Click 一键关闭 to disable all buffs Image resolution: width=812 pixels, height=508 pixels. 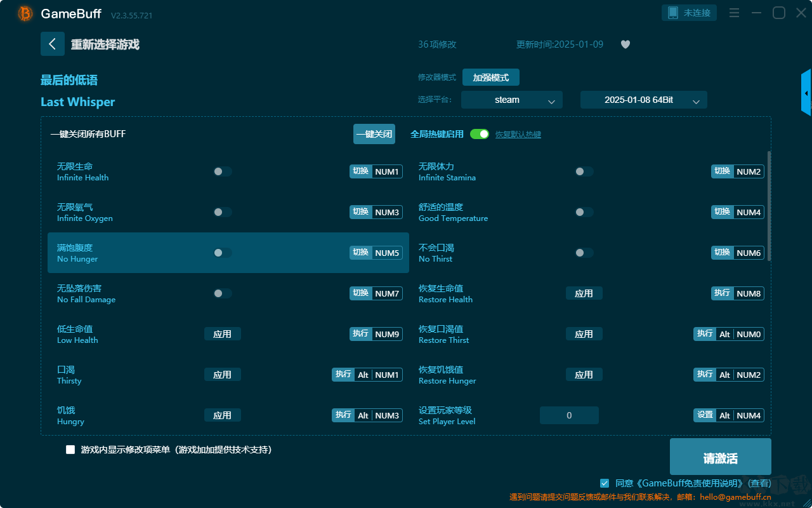point(374,134)
